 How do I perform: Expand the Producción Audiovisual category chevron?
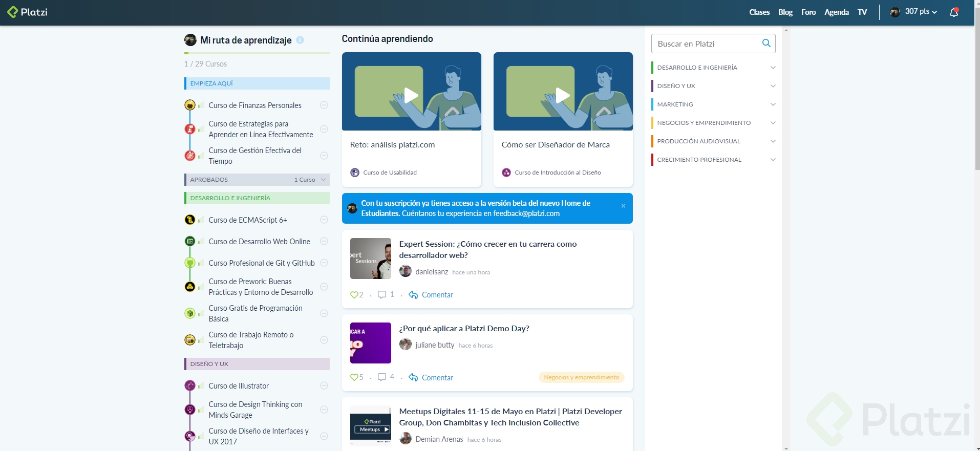[x=773, y=141]
